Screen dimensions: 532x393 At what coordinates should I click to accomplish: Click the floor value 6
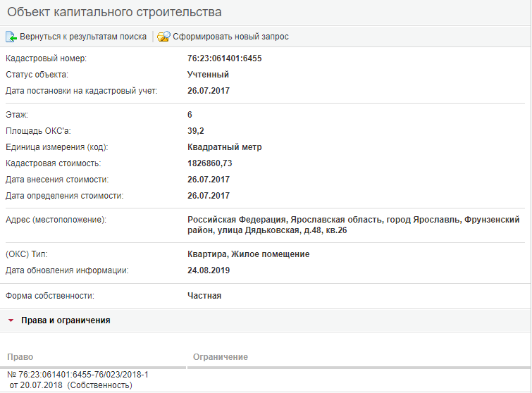pyautogui.click(x=190, y=115)
